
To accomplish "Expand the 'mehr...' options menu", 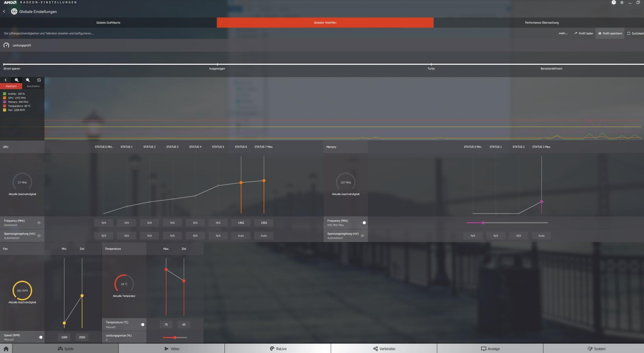I will [x=563, y=33].
